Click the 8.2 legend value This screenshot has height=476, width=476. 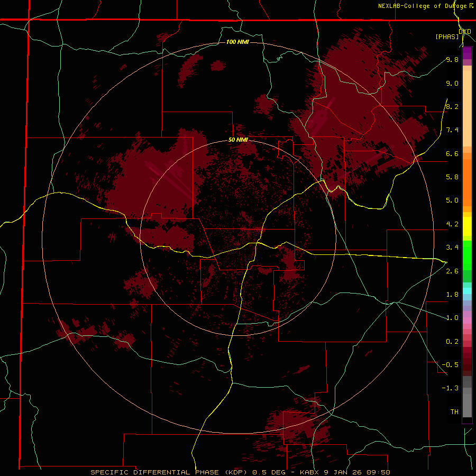coord(452,106)
